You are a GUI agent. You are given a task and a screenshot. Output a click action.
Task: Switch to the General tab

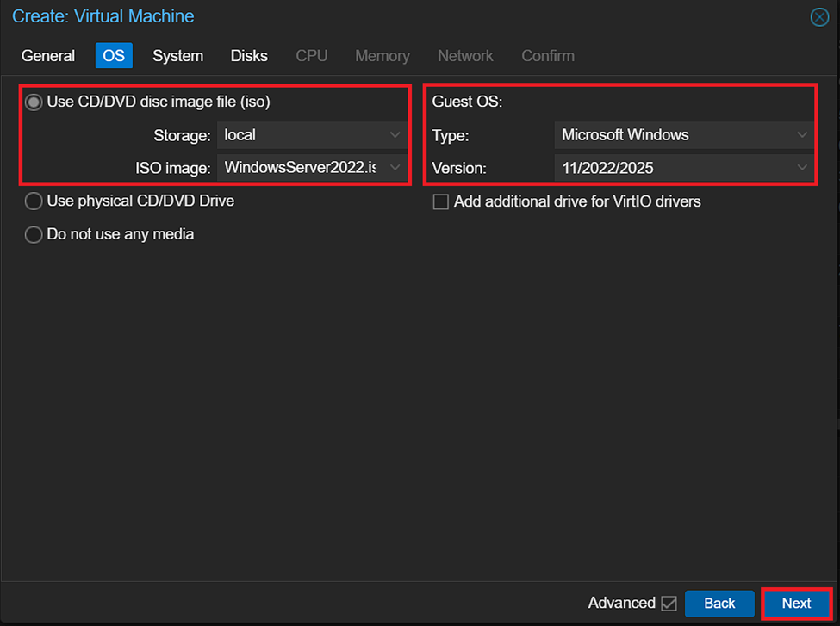48,56
